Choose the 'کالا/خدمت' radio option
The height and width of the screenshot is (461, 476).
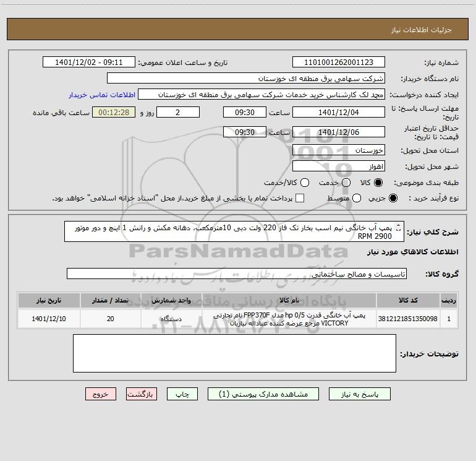pos(304,183)
